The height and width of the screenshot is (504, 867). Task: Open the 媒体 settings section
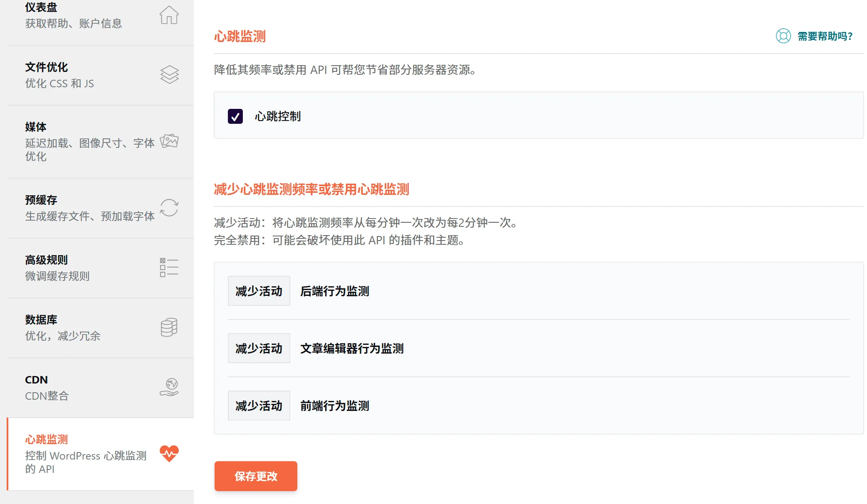[75, 141]
